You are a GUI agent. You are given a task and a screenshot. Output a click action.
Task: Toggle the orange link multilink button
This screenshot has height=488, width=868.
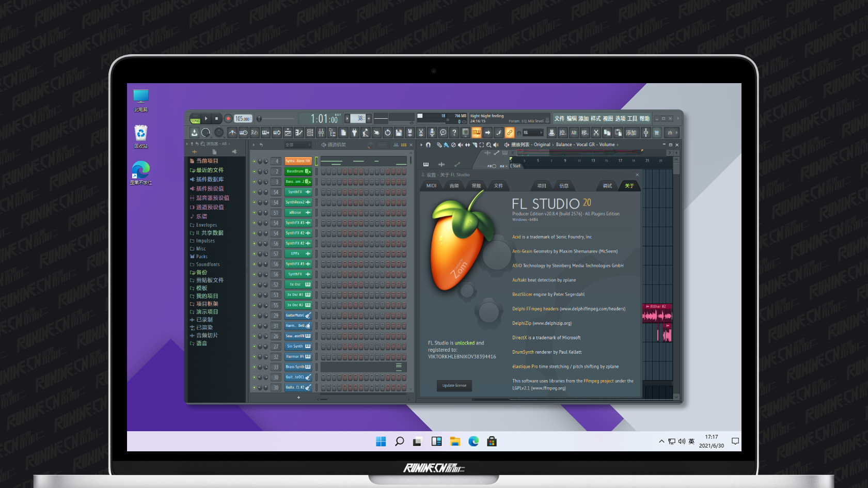click(x=510, y=132)
